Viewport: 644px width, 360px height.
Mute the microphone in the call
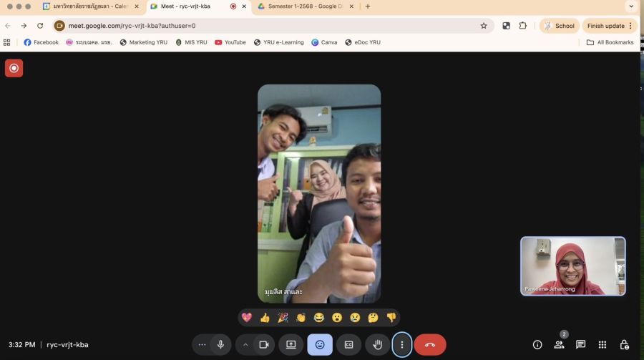pos(220,344)
